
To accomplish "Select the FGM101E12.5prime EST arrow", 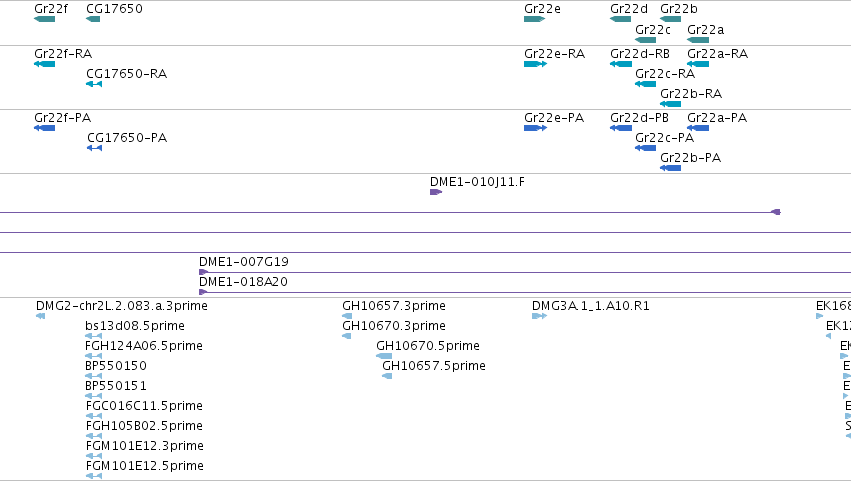I will pos(93,476).
